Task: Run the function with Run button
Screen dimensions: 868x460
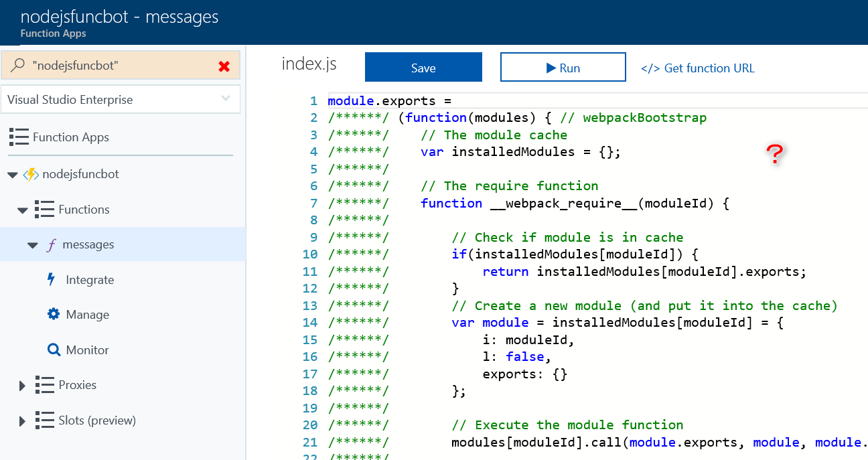Action: pos(563,68)
